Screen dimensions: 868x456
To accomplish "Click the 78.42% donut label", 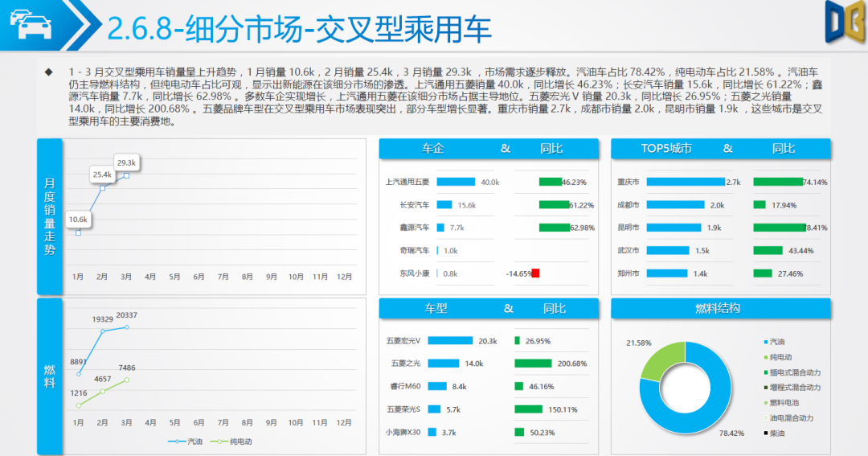I will (731, 433).
